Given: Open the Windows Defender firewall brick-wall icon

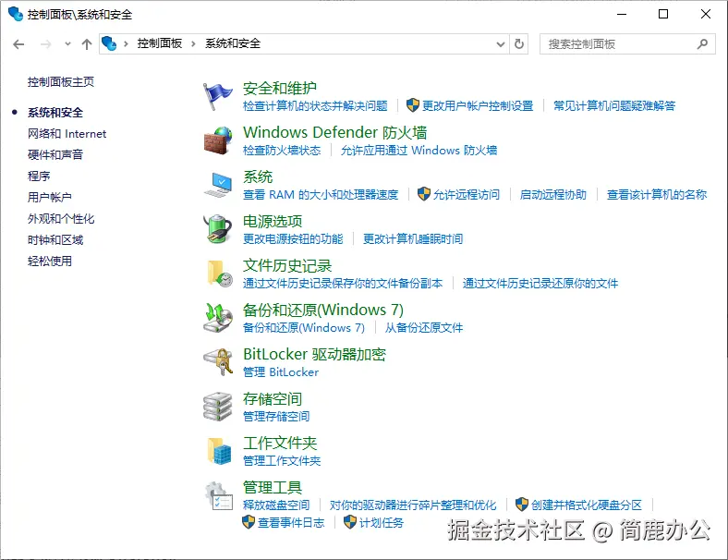Looking at the screenshot, I should point(217,140).
